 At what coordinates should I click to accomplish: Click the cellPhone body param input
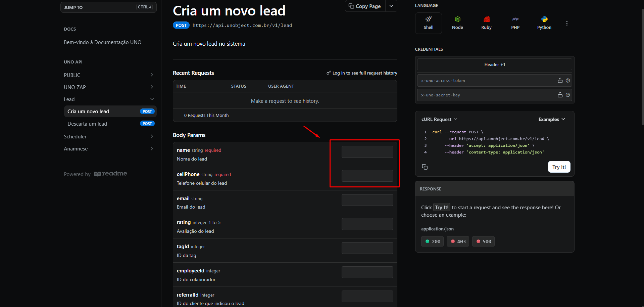pos(367,176)
